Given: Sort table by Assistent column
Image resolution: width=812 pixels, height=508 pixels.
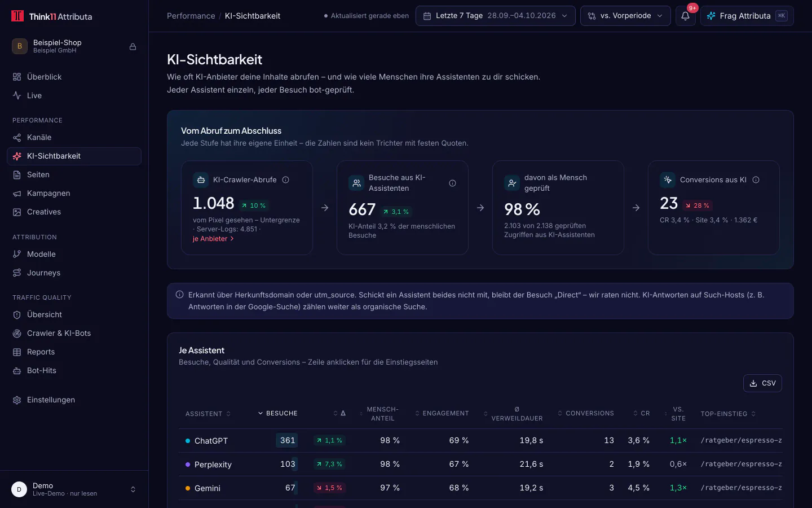Looking at the screenshot, I should (208, 414).
